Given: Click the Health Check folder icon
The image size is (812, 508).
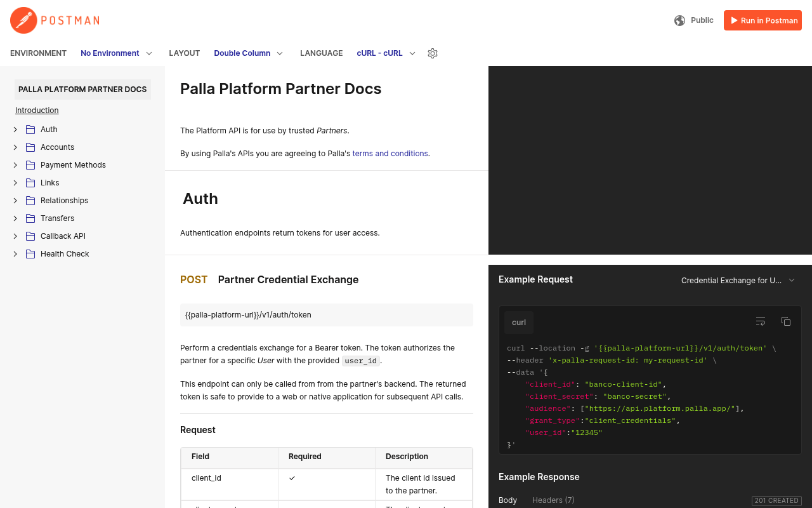Looking at the screenshot, I should [x=30, y=254].
